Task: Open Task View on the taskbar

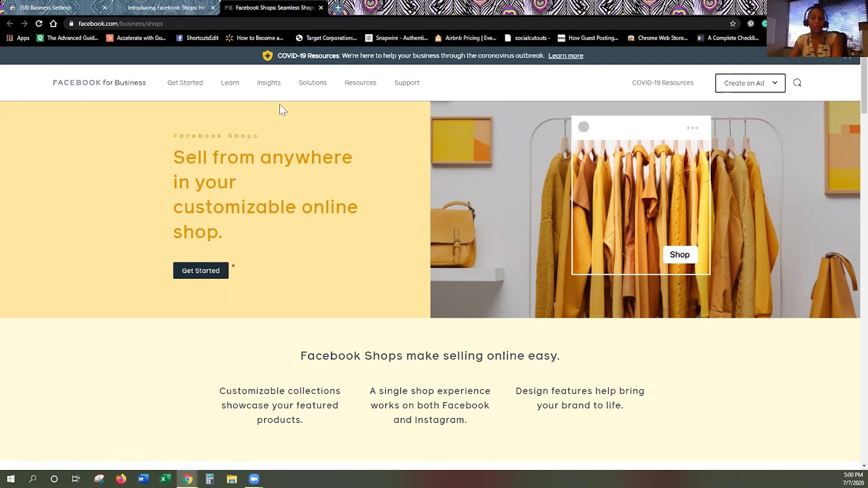Action: click(76, 479)
